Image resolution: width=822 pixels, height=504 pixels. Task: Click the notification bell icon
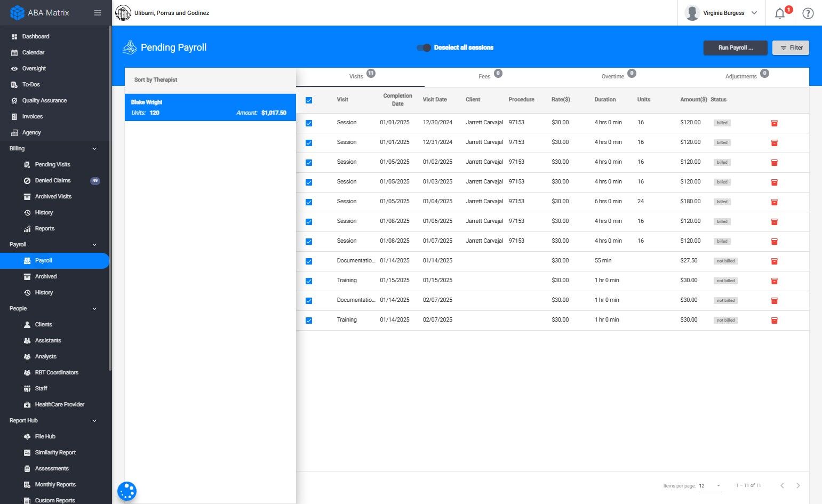pyautogui.click(x=779, y=13)
